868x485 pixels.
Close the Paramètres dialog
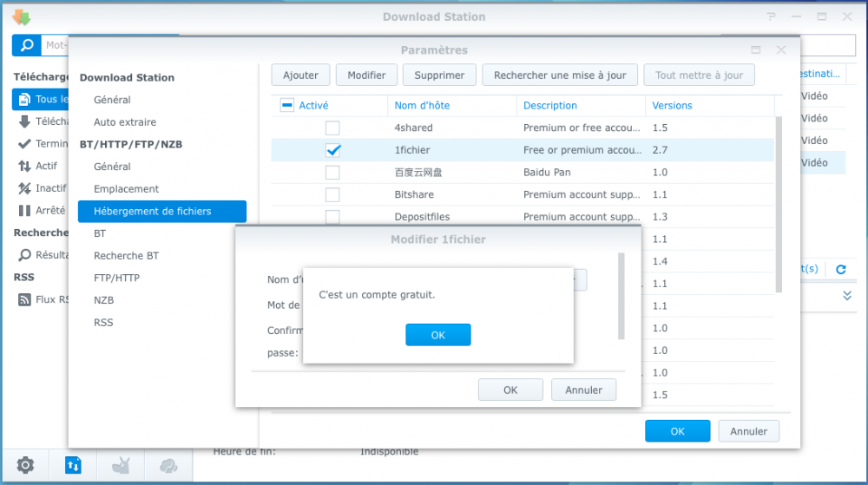click(x=781, y=50)
